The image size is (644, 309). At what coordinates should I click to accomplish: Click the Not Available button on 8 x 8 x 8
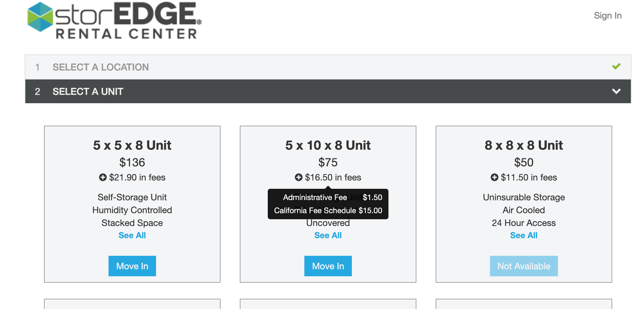(524, 266)
